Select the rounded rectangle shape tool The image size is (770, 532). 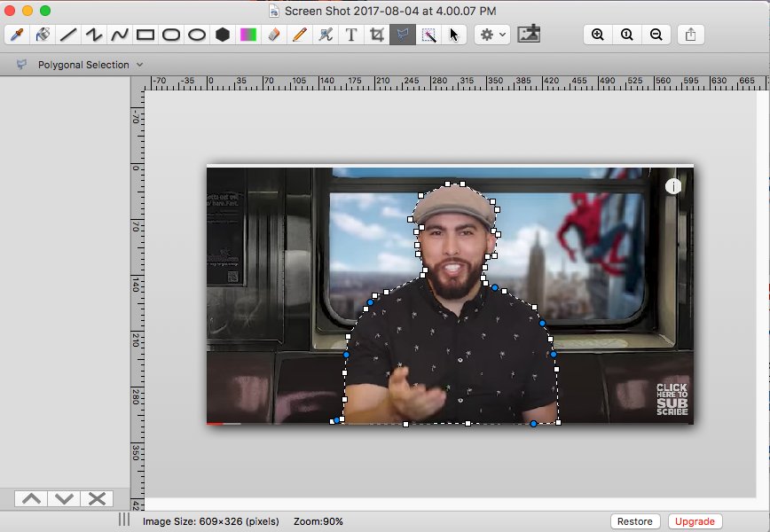pyautogui.click(x=171, y=35)
